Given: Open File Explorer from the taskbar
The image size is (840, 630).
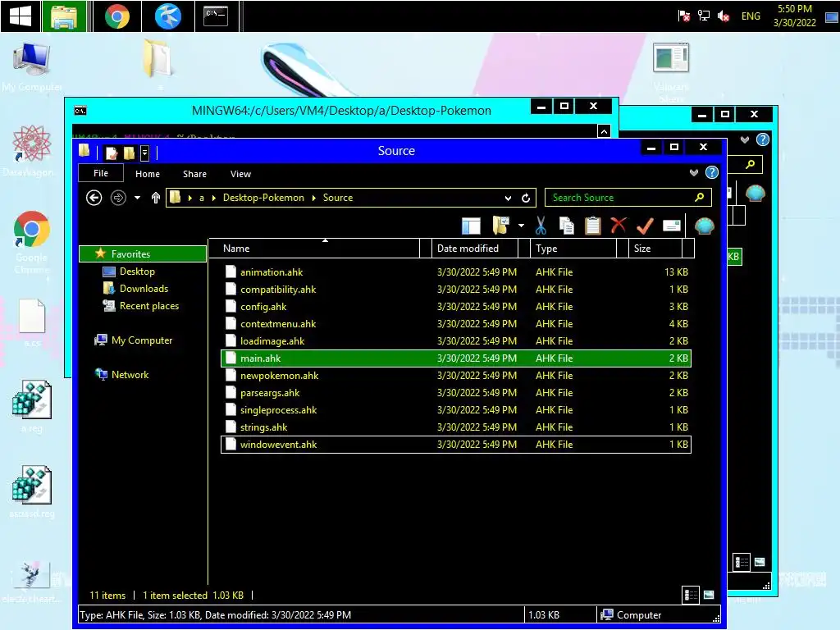Looking at the screenshot, I should (64, 16).
